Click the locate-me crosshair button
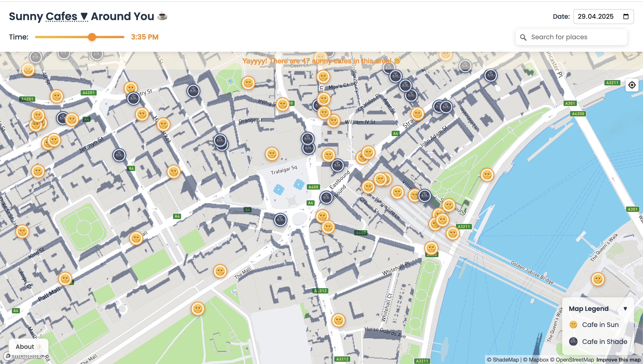643x364 pixels. (x=632, y=85)
